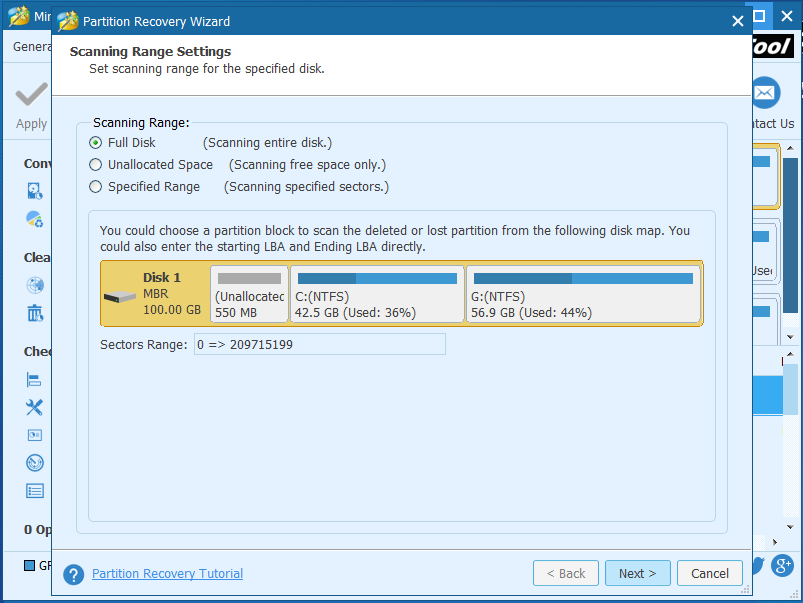Screen dimensions: 803x603
Task: Click the Wipe Disk globe icon
Action: tap(35, 285)
